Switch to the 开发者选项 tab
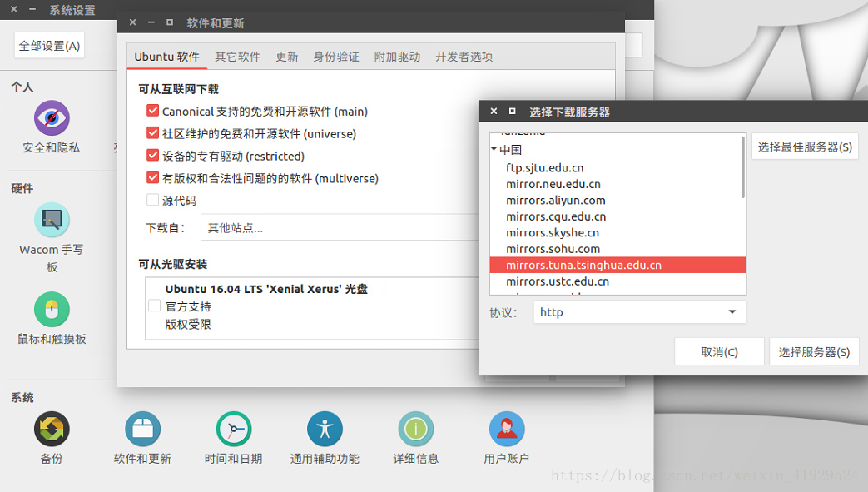868x492 pixels. pyautogui.click(x=464, y=57)
